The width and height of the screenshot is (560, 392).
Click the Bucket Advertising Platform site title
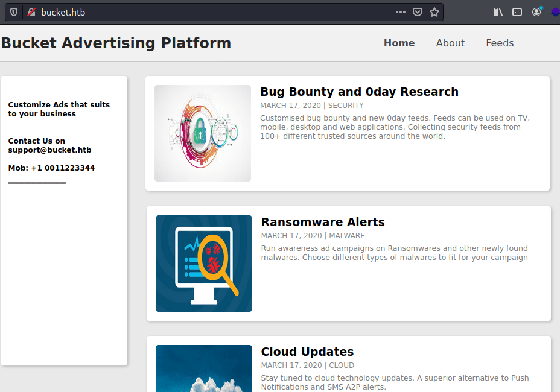(116, 43)
